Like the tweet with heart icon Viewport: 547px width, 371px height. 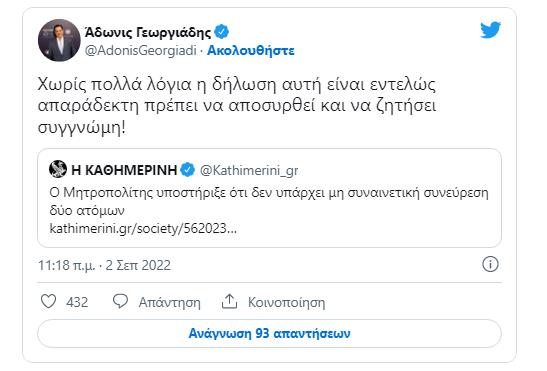[x=48, y=301]
